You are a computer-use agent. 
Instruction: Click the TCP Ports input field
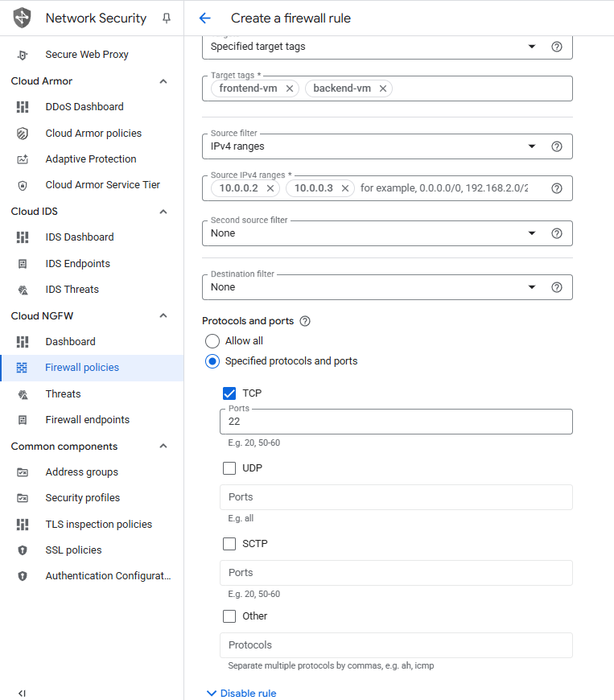(395, 422)
